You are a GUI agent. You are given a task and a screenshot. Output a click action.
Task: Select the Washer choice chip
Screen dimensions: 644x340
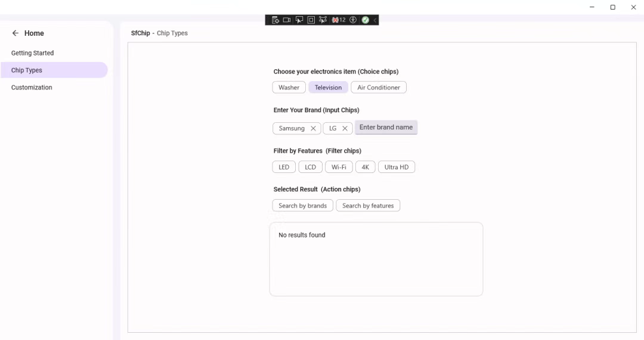click(289, 88)
